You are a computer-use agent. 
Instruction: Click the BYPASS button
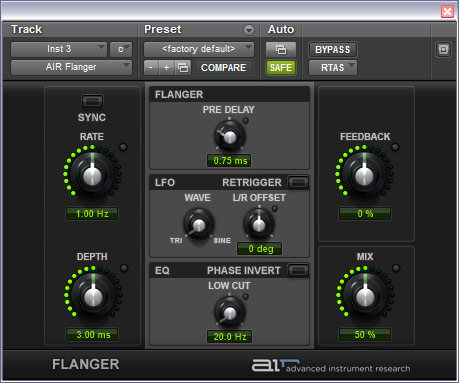click(333, 50)
